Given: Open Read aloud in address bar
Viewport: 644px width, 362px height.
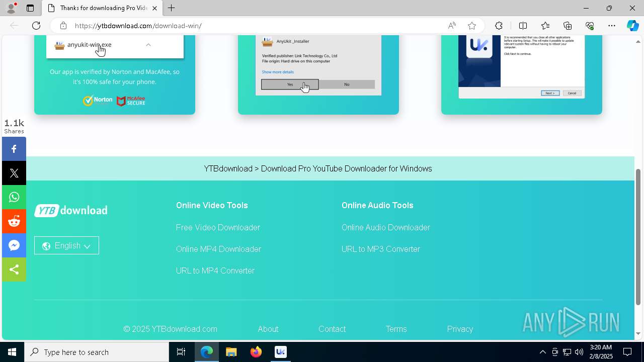Looking at the screenshot, I should pyautogui.click(x=452, y=26).
